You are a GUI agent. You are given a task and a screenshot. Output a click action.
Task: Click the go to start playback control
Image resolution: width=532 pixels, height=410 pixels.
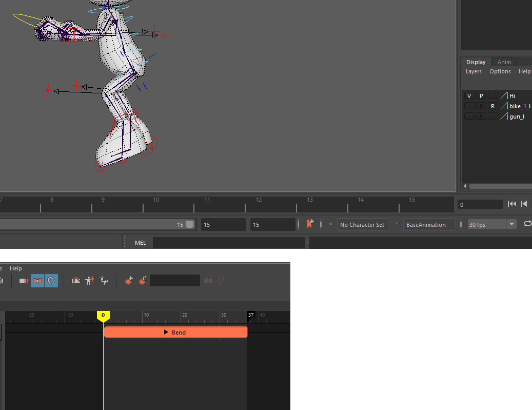pos(512,204)
